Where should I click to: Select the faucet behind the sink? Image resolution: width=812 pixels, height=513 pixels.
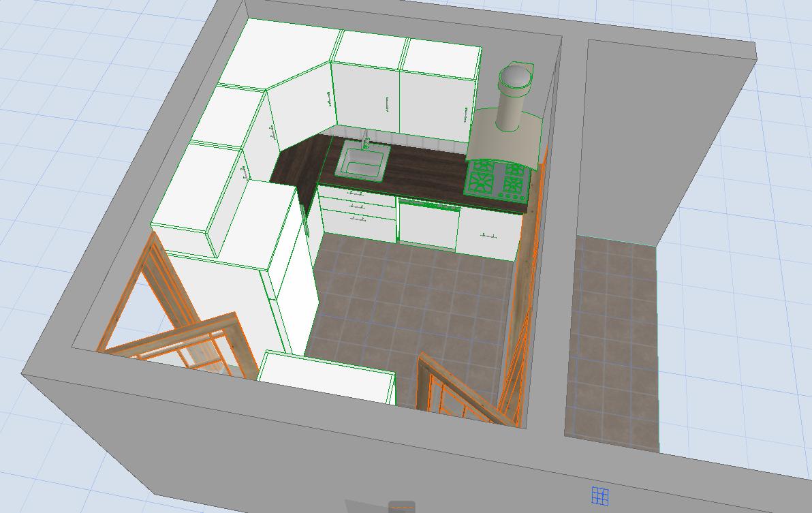(x=365, y=140)
